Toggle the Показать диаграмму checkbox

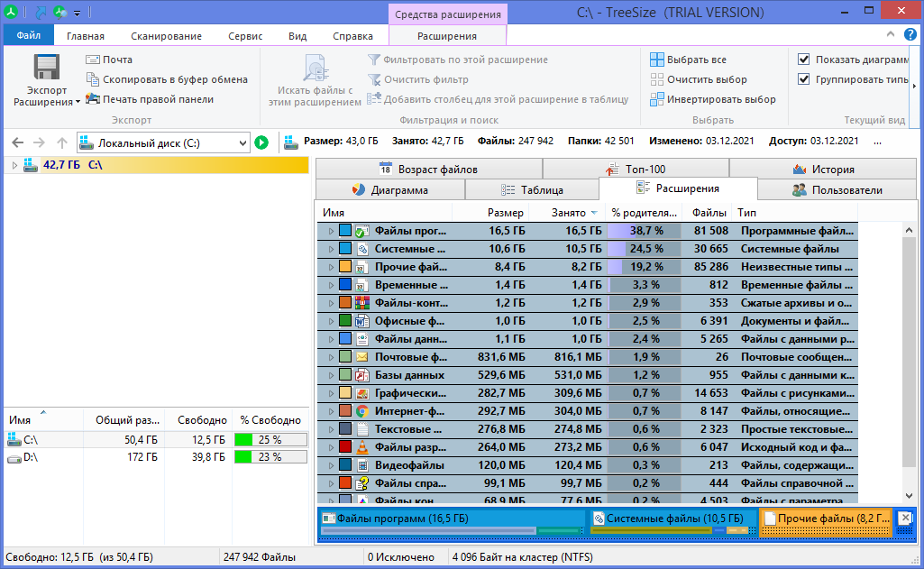point(803,59)
